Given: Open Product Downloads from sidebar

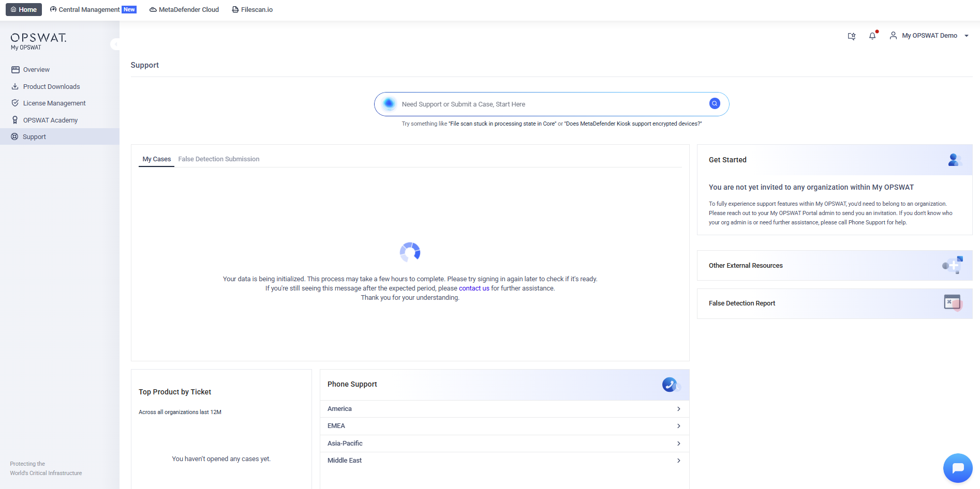Looking at the screenshot, I should (x=51, y=87).
